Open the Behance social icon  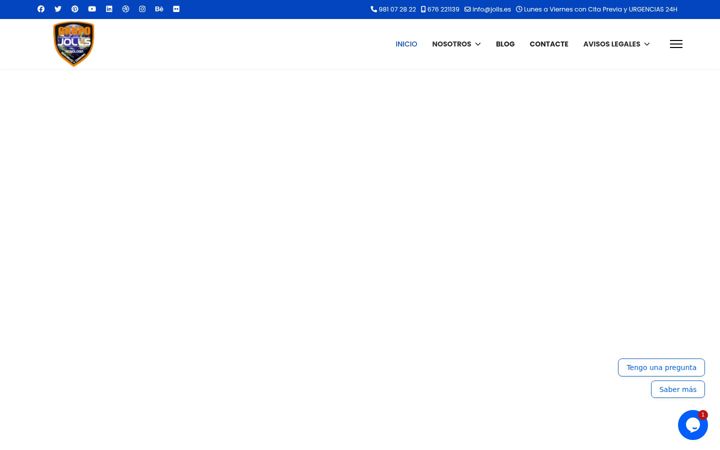tap(159, 9)
